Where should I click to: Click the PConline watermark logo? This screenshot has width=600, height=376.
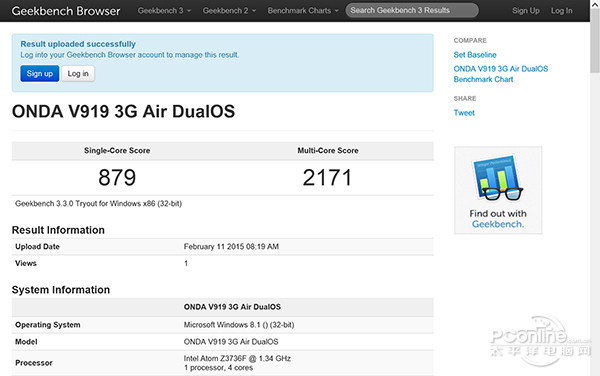click(x=540, y=340)
